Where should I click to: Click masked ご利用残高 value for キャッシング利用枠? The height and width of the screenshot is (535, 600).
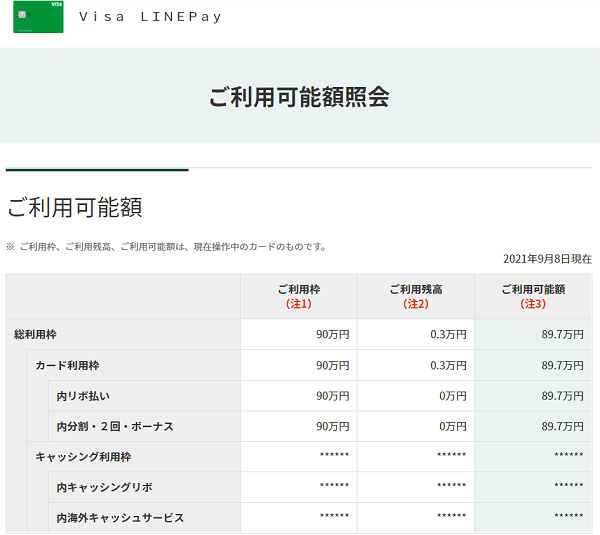pyautogui.click(x=452, y=455)
